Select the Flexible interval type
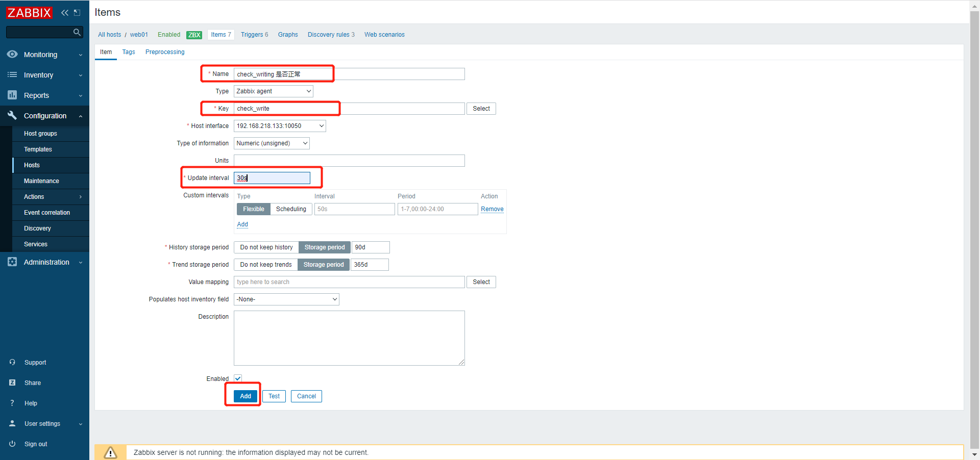The height and width of the screenshot is (460, 980). coord(254,209)
